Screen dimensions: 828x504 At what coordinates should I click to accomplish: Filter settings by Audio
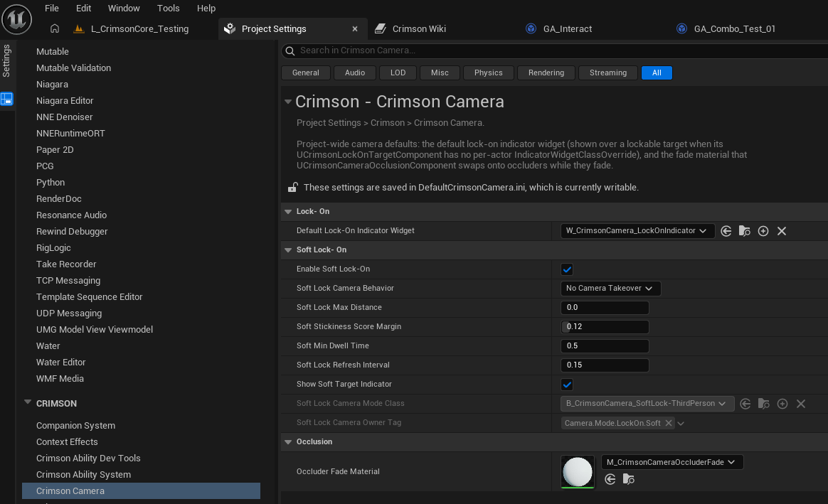pyautogui.click(x=355, y=73)
